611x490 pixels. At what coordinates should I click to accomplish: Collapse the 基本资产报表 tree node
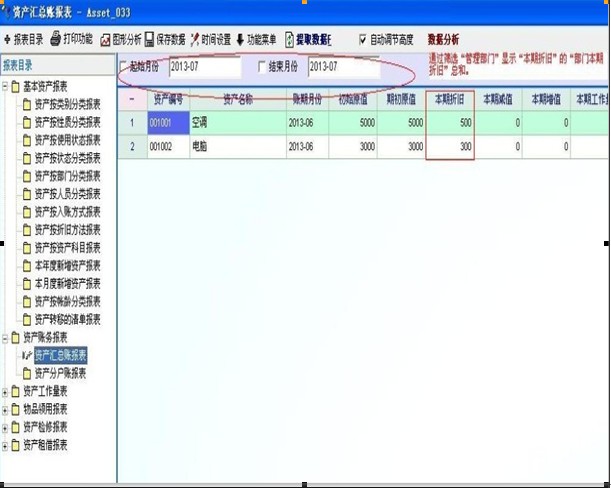point(6,86)
